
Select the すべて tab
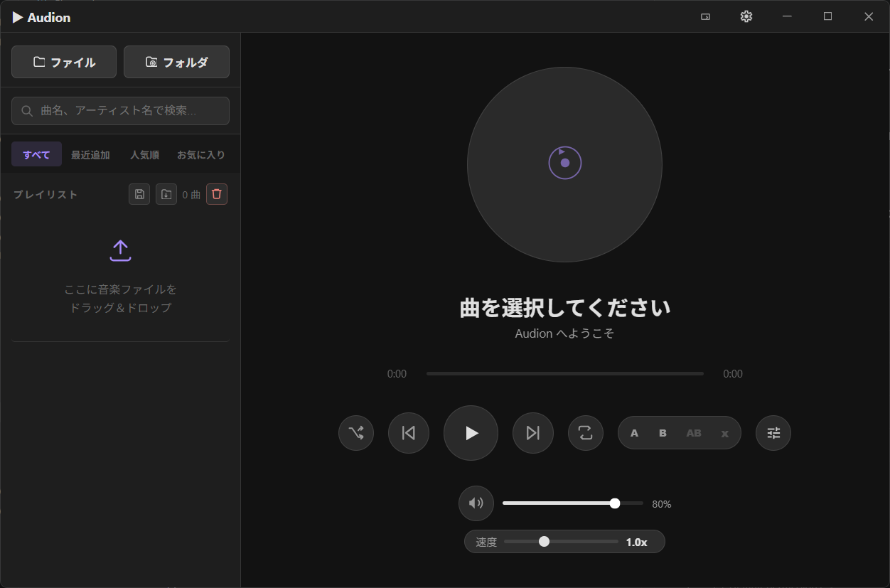36,154
